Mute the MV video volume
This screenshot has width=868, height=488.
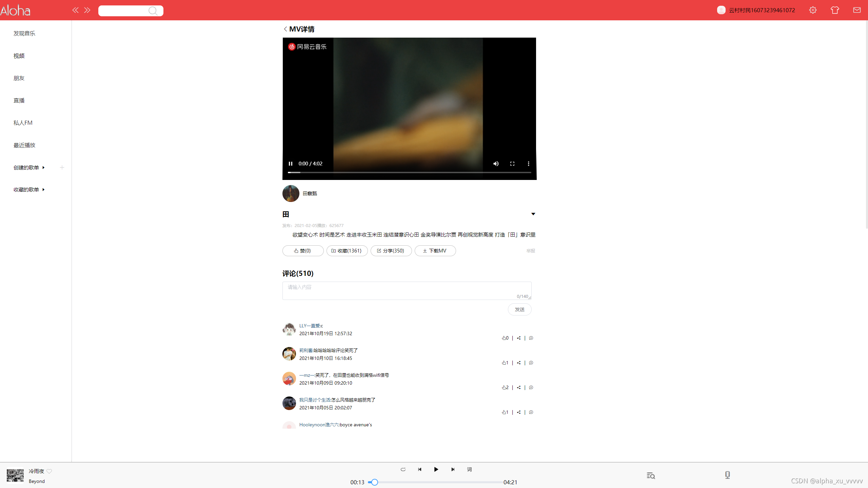pos(496,164)
